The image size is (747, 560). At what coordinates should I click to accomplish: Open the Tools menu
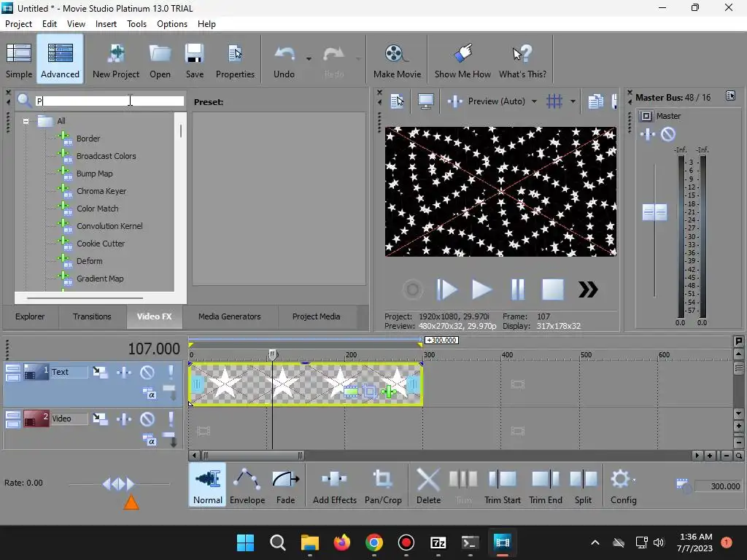tap(136, 24)
